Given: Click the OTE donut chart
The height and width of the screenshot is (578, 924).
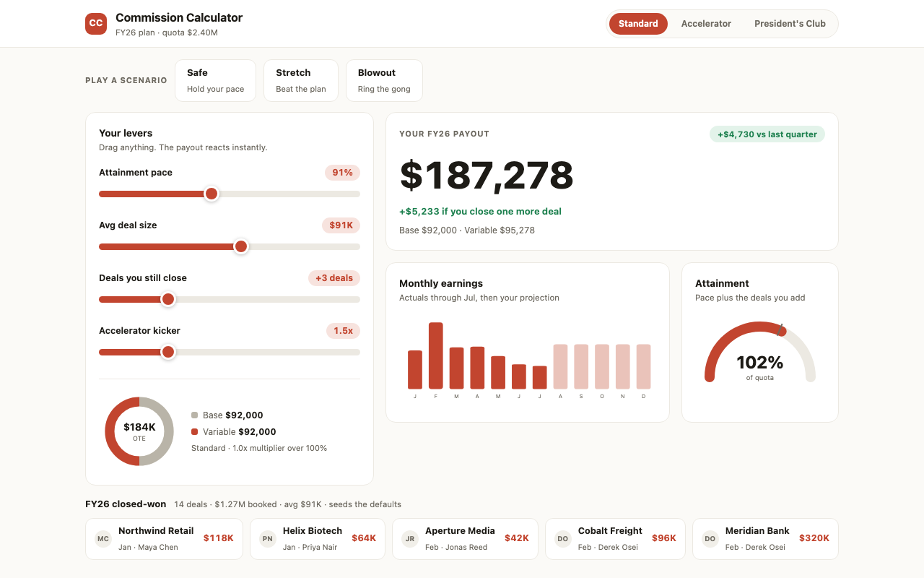Looking at the screenshot, I should click(x=139, y=431).
